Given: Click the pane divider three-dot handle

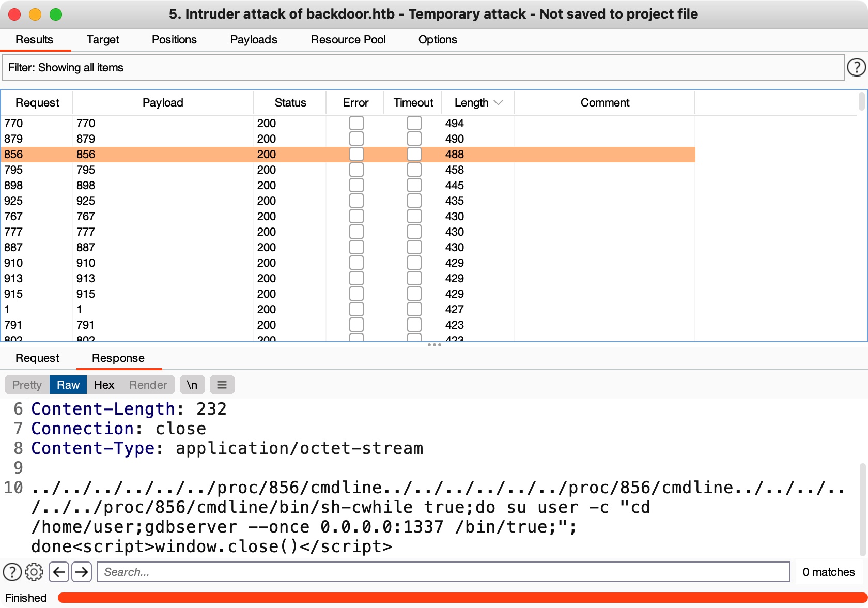Looking at the screenshot, I should 434,345.
